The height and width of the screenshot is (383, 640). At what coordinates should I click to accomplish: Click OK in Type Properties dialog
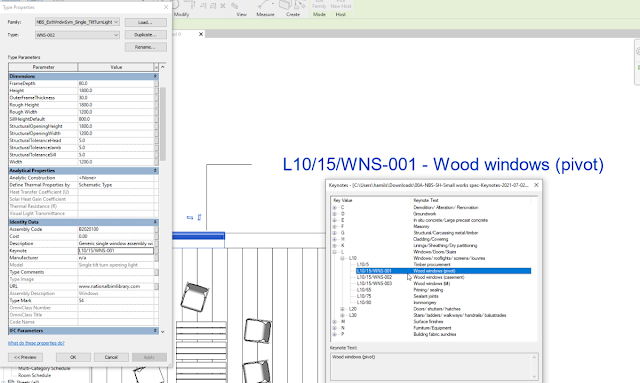(x=73, y=357)
